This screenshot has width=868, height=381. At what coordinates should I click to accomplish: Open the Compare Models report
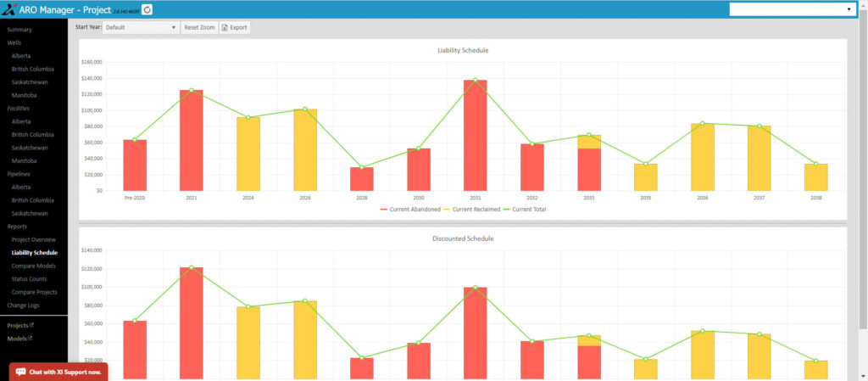coord(33,266)
